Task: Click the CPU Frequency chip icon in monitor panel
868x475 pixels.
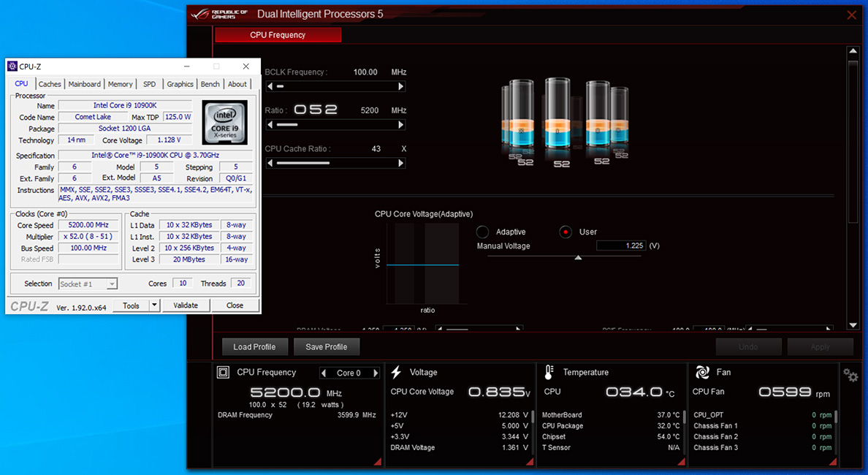Action: click(x=223, y=373)
